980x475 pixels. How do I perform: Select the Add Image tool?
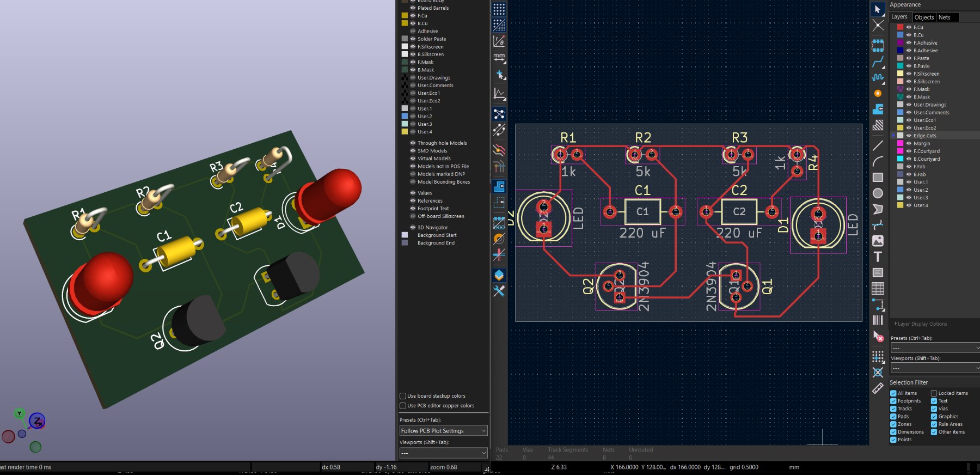click(878, 241)
